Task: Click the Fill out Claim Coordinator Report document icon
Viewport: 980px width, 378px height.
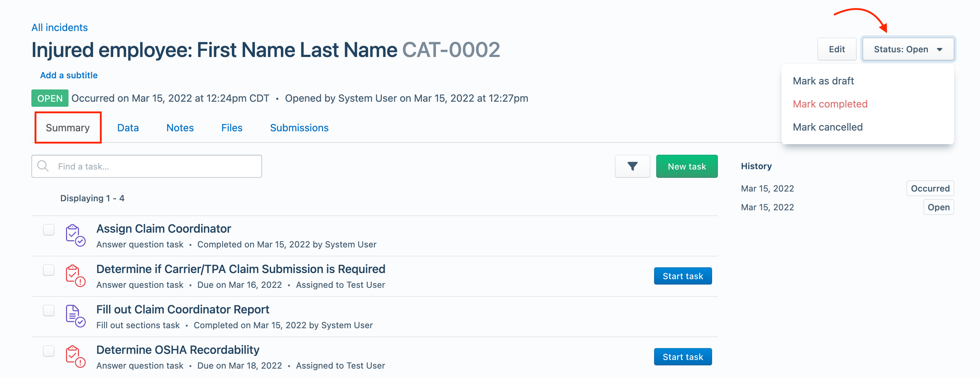Action: click(75, 316)
